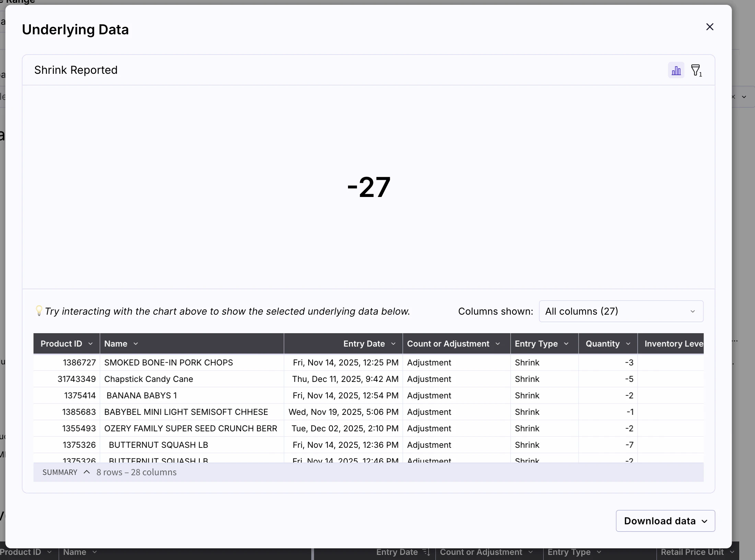The image size is (755, 560).
Task: Open the Entry Type column dropdown
Action: 566,344
